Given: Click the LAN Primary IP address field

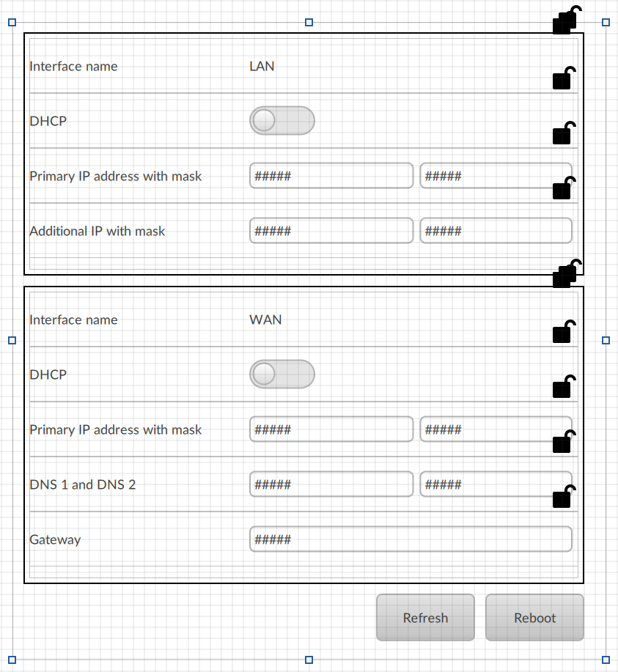Looking at the screenshot, I should point(331,176).
